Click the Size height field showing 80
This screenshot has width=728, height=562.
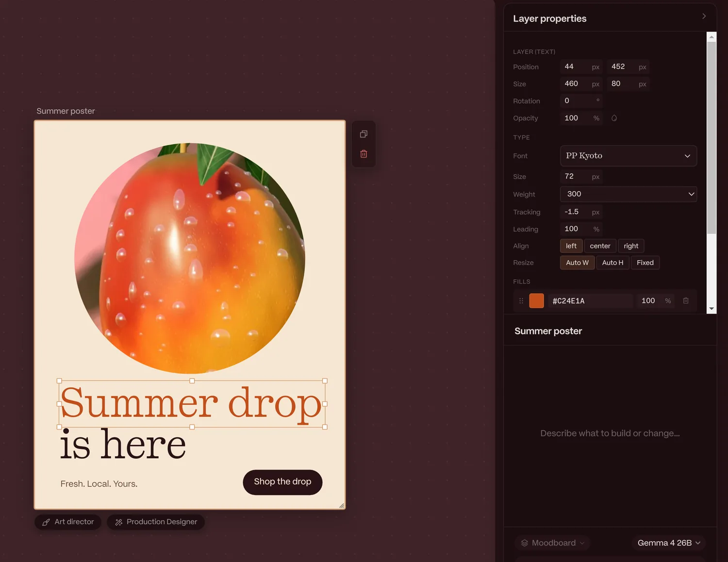click(x=628, y=83)
